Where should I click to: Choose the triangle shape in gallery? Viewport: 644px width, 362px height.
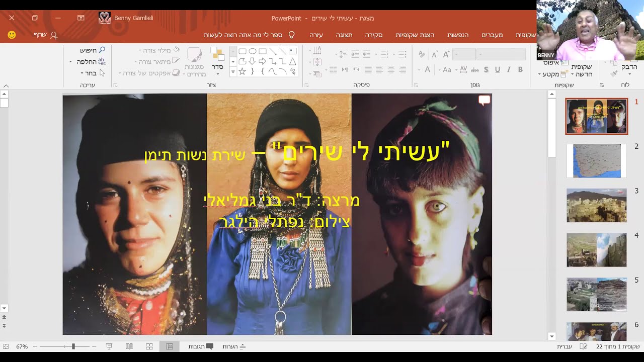pyautogui.click(x=293, y=61)
